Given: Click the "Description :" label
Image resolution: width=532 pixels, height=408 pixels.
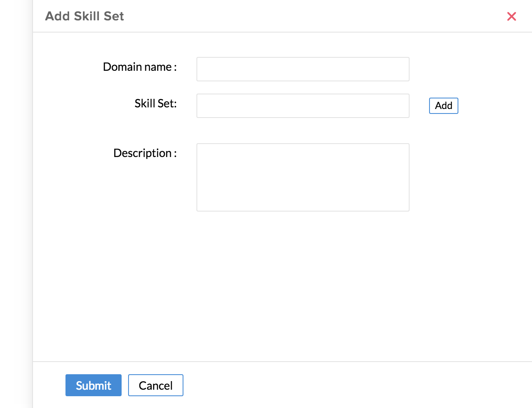Looking at the screenshot, I should pyautogui.click(x=145, y=153).
